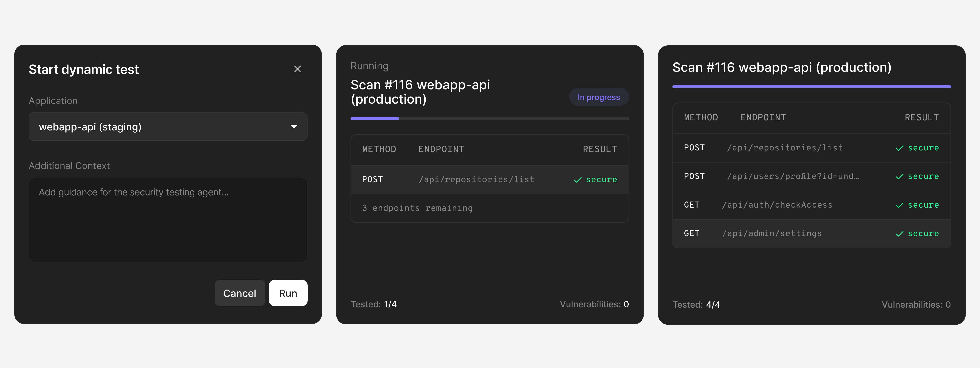
Task: Cancel the dynamic test dialog
Action: (240, 293)
